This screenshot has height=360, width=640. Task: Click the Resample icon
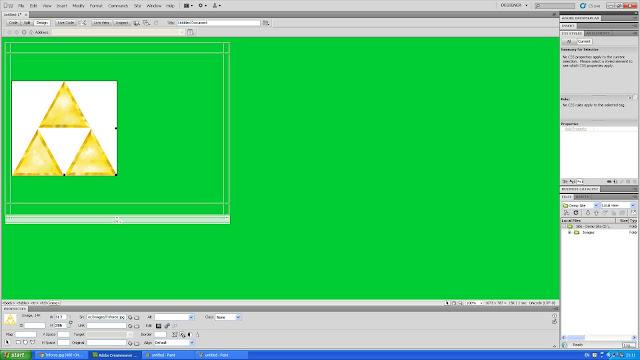click(182, 334)
